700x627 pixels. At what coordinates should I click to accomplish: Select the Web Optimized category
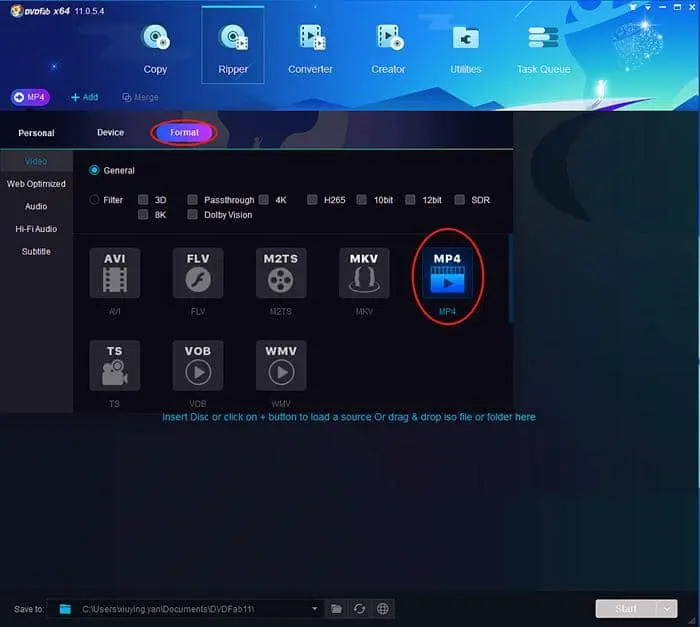(x=36, y=184)
